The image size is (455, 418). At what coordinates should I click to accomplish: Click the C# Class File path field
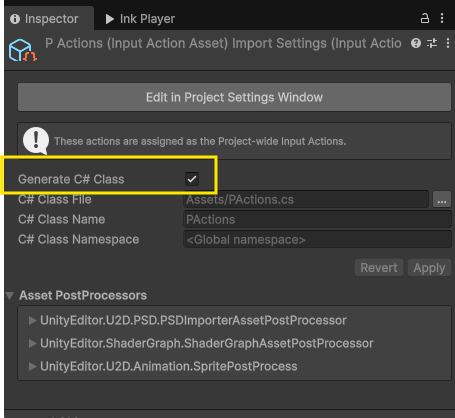click(306, 199)
